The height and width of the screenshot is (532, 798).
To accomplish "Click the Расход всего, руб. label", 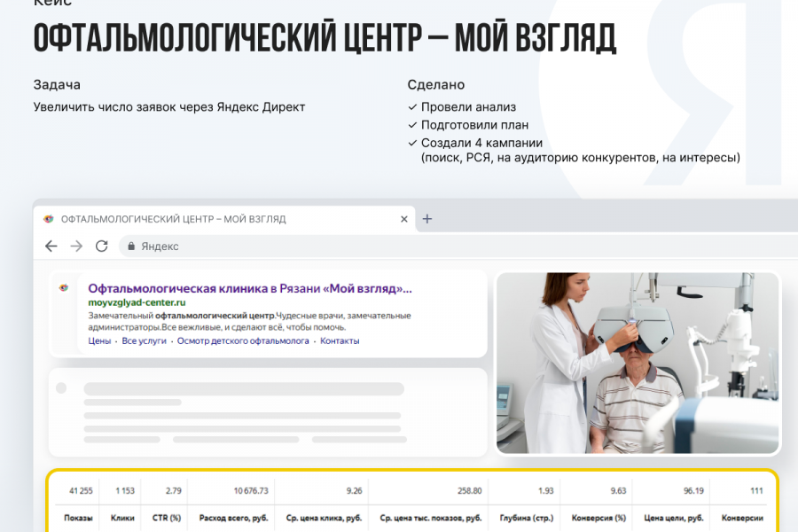I will (x=233, y=518).
